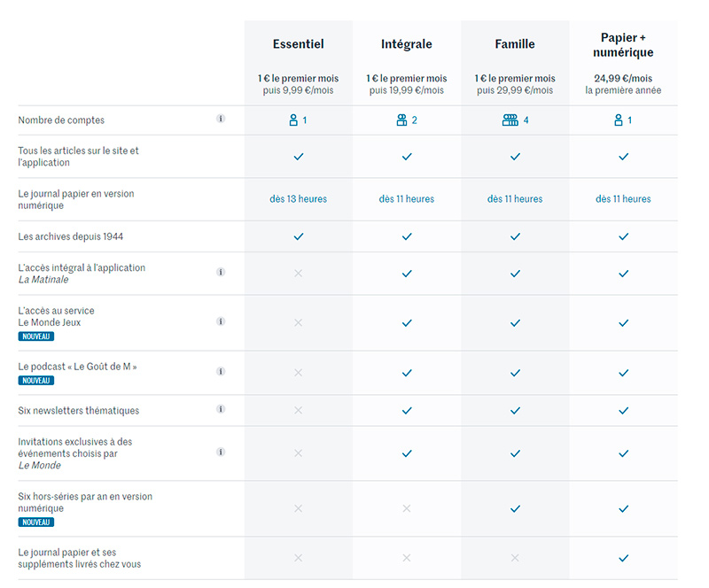Screen dimensions: 709x588
Task: Click two-accounts icon in Intégrale column
Action: coord(401,120)
